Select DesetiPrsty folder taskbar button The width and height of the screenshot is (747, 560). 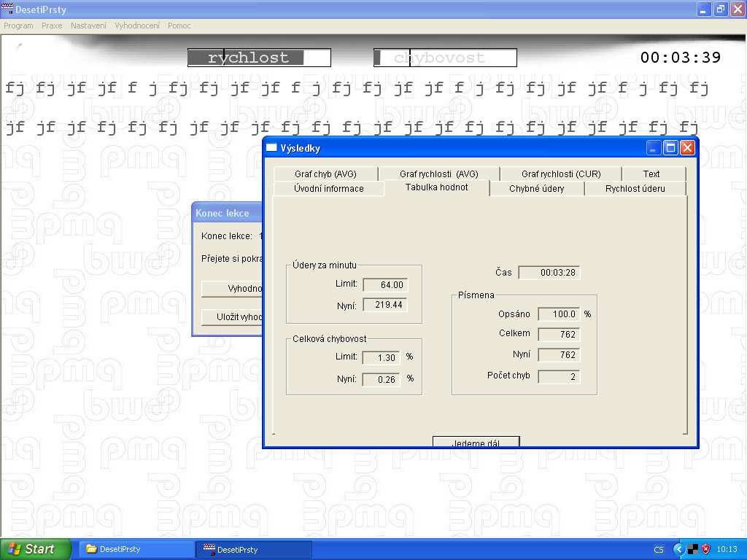pyautogui.click(x=135, y=550)
